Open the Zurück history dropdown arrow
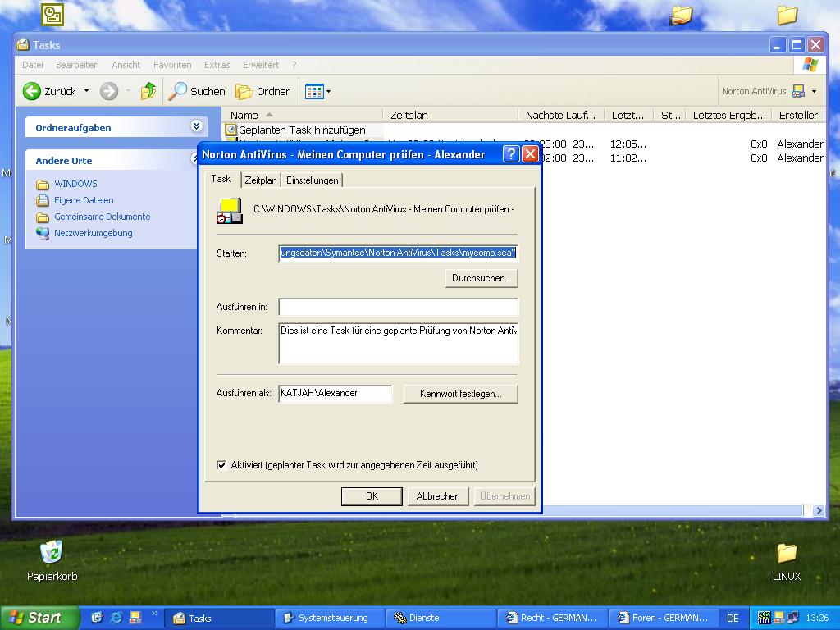The height and width of the screenshot is (630, 840). tap(86, 91)
